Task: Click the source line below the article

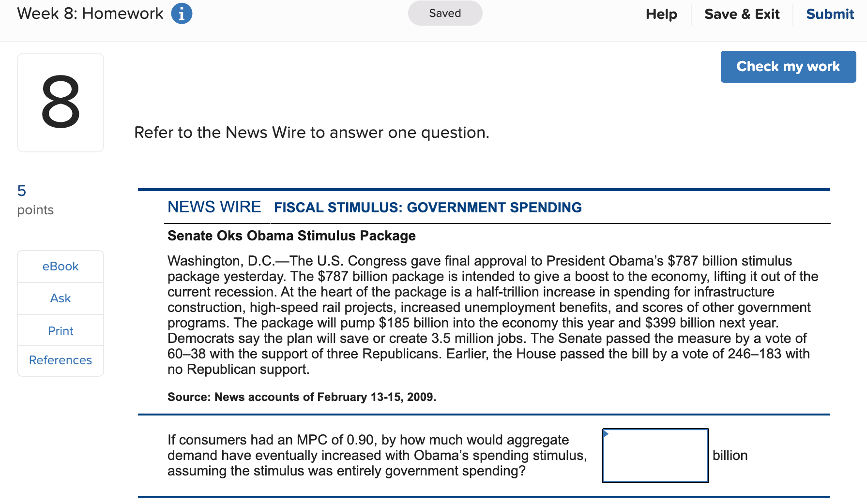Action: pos(301,397)
